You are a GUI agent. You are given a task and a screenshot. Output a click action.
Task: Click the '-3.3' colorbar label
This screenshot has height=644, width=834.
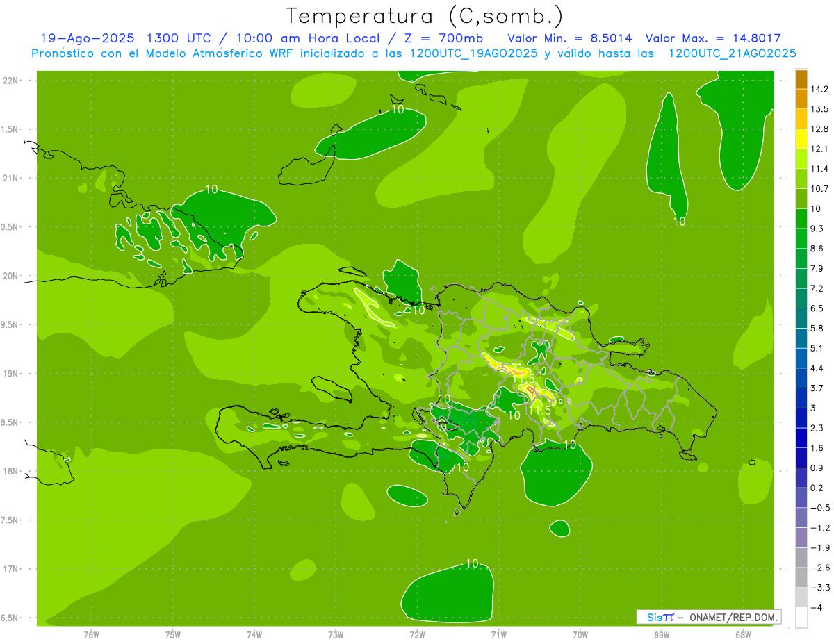click(x=819, y=588)
